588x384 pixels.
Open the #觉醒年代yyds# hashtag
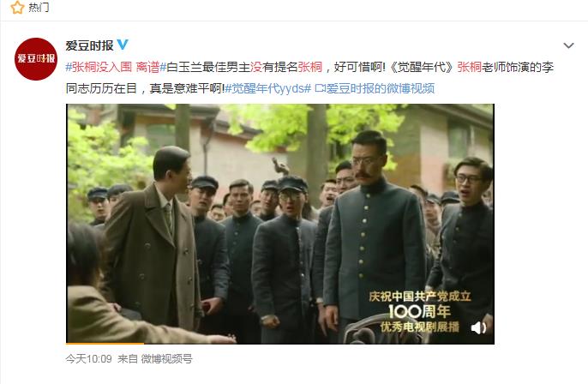(267, 88)
